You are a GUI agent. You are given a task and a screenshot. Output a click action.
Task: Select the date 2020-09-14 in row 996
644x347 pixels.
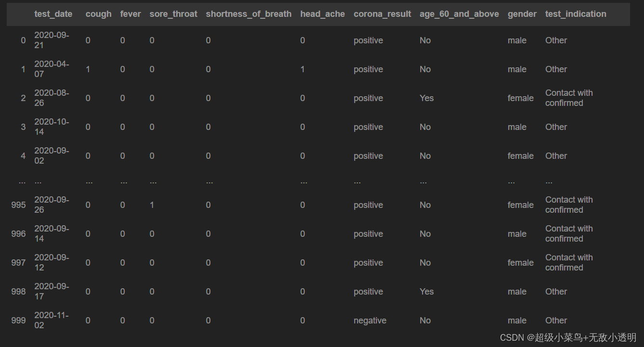[52, 233]
